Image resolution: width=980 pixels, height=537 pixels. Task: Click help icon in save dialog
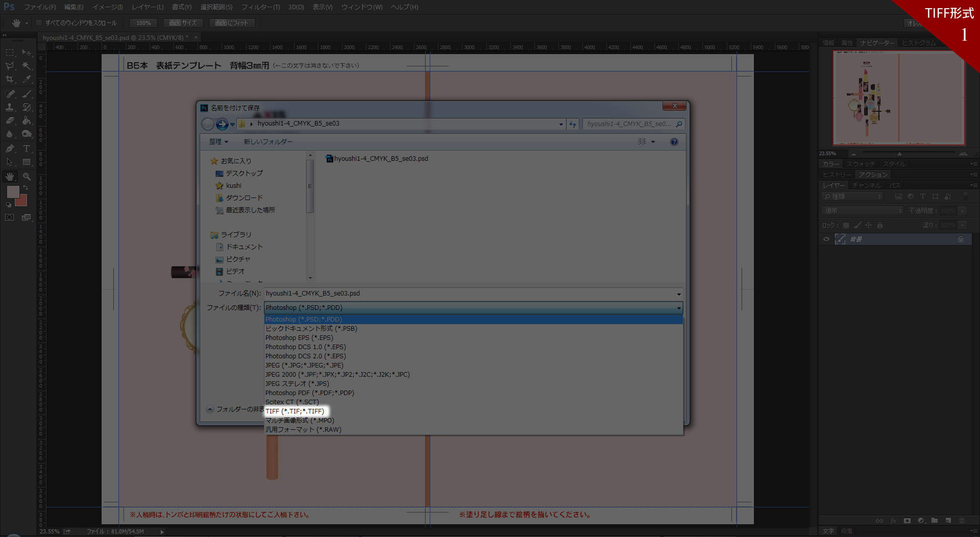(674, 142)
